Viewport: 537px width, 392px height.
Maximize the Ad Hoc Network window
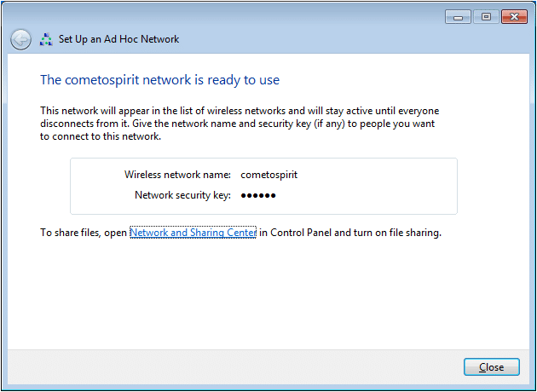click(486, 17)
